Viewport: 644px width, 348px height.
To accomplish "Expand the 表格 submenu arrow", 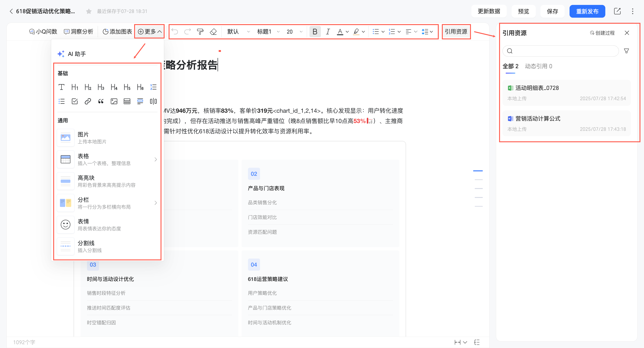I will click(x=155, y=159).
